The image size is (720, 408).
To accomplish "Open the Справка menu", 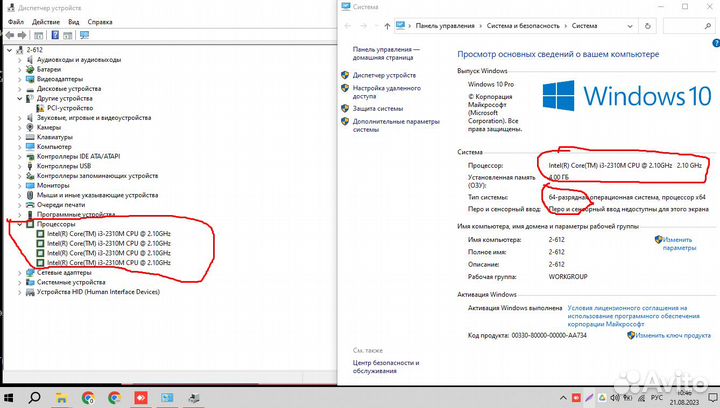I will click(x=100, y=22).
